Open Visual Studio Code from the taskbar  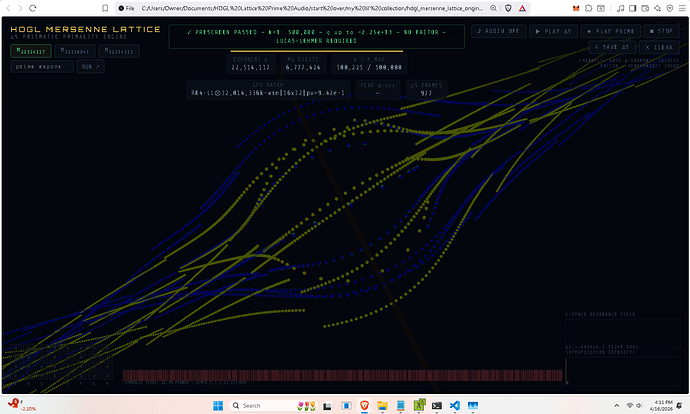[x=455, y=406]
